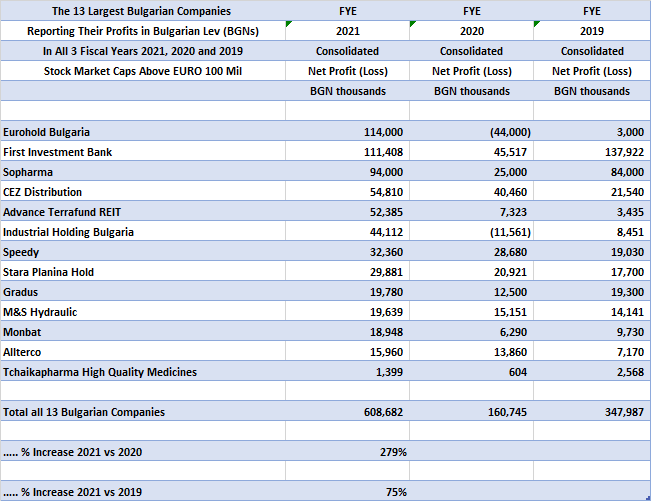Select the 17,700 cell
Viewport: 651px width, 501px height.
click(592, 272)
